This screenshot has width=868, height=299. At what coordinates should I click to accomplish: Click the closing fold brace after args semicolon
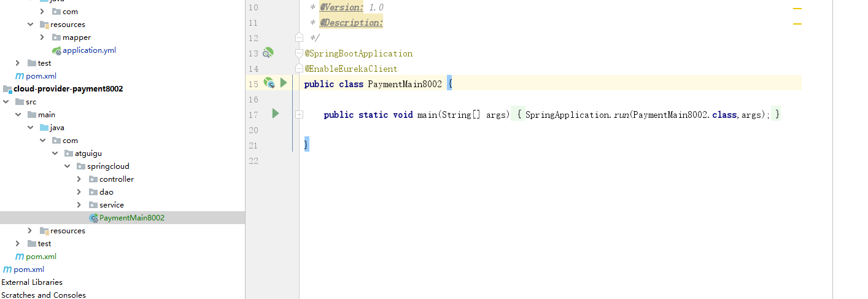pos(777,114)
